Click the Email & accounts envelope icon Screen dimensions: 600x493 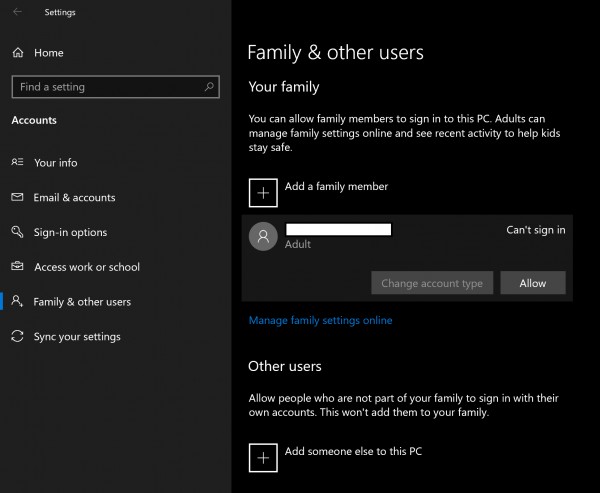(x=17, y=197)
